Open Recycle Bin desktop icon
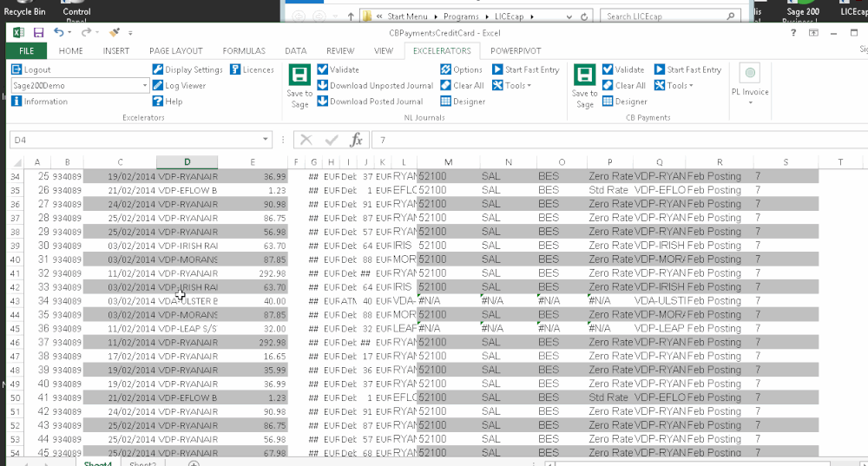 pyautogui.click(x=24, y=9)
